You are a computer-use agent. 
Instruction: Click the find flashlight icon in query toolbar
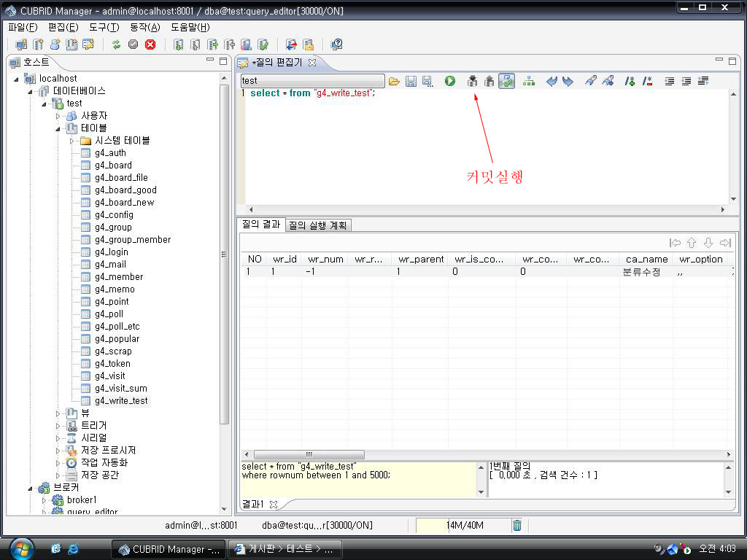pos(591,81)
